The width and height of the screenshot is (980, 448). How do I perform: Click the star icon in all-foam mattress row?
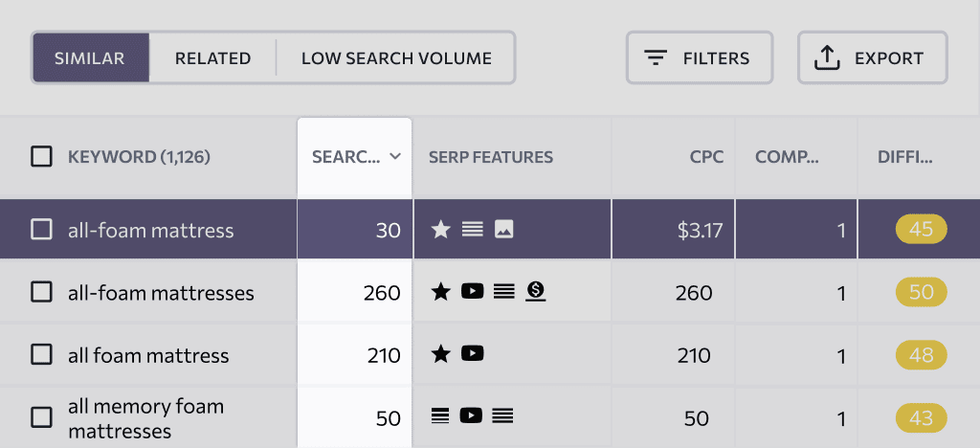441,230
